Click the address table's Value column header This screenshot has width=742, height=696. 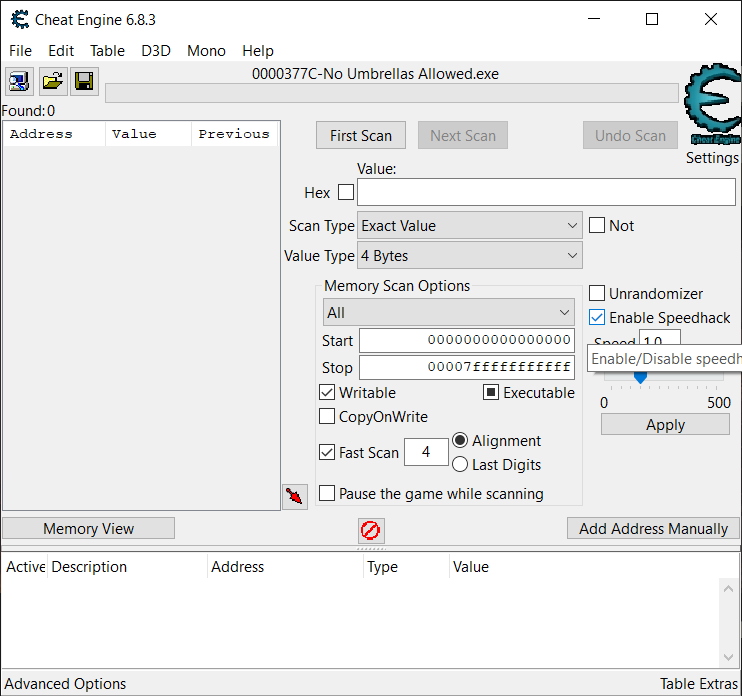coord(471,566)
